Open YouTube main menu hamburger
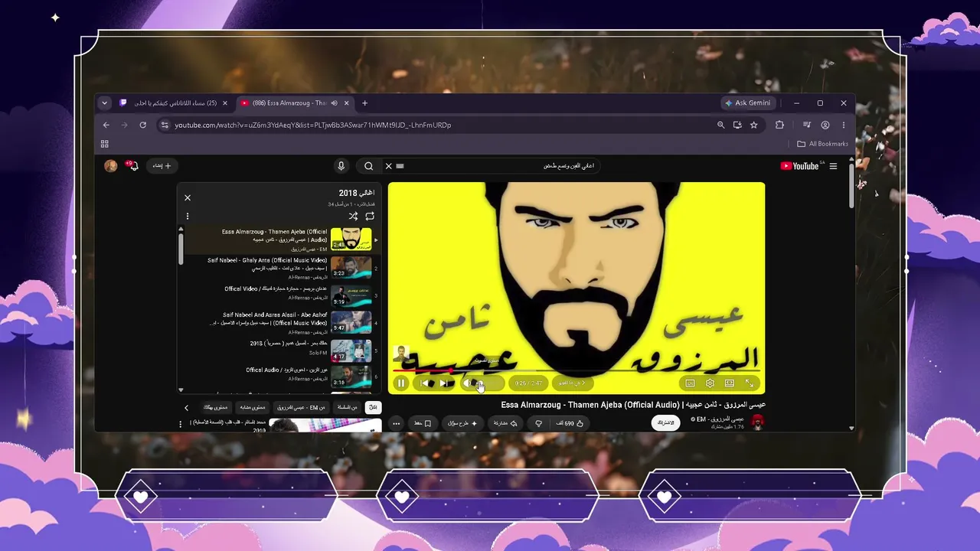 pyautogui.click(x=833, y=166)
